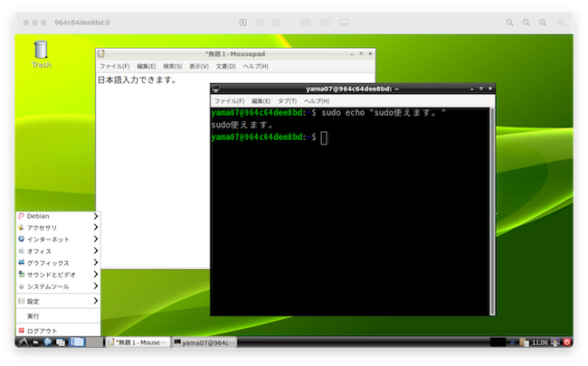The width and height of the screenshot is (588, 366).
Task: Select 実行 in the start menu
Action: [58, 316]
